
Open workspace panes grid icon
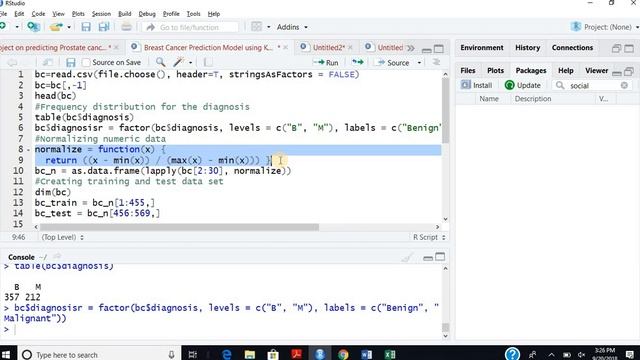(x=256, y=27)
